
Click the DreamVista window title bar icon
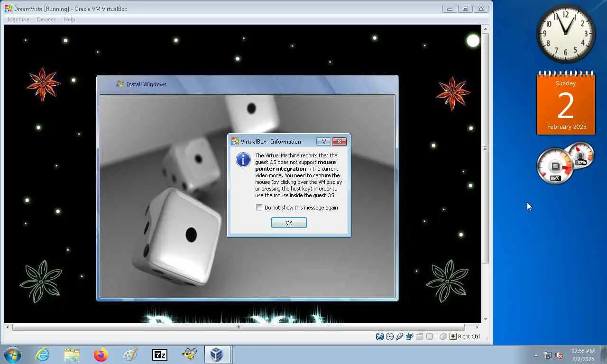click(x=9, y=9)
